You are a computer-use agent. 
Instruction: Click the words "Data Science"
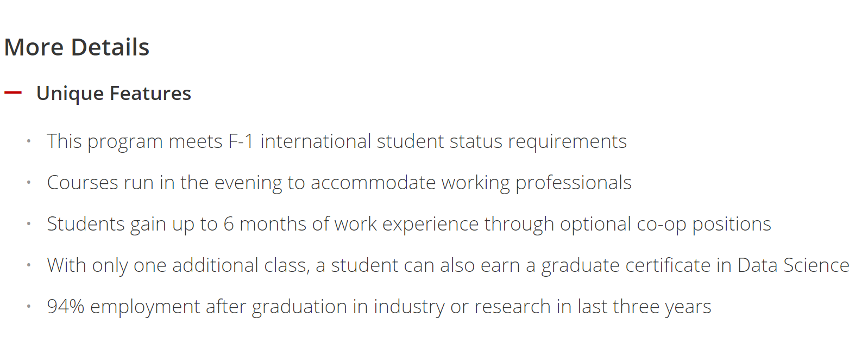pyautogui.click(x=794, y=265)
